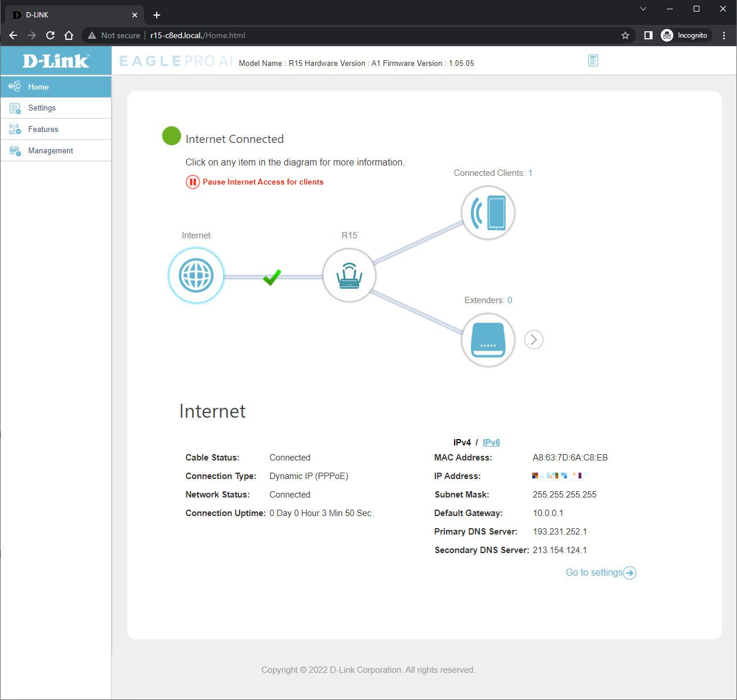Select the D-LINK browser tab
Image resolution: width=737 pixels, height=700 pixels.
pyautogui.click(x=74, y=15)
